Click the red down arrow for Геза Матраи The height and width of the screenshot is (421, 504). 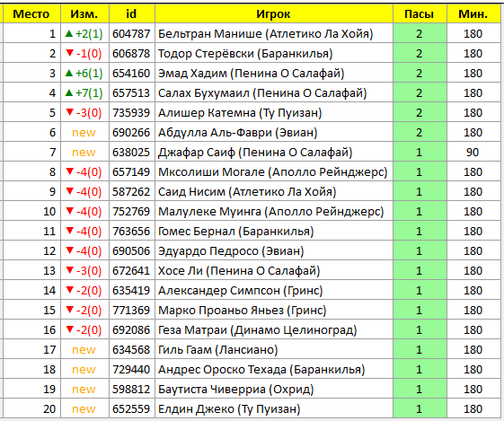click(69, 329)
